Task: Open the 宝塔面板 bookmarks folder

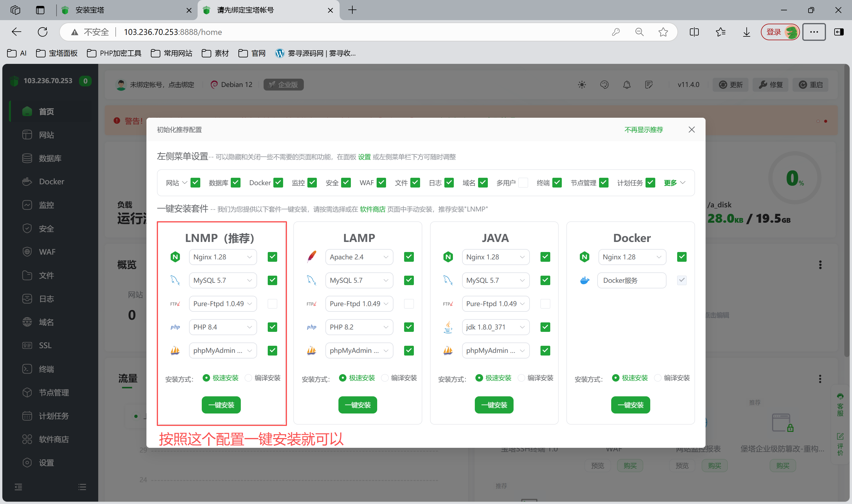Action: click(57, 53)
